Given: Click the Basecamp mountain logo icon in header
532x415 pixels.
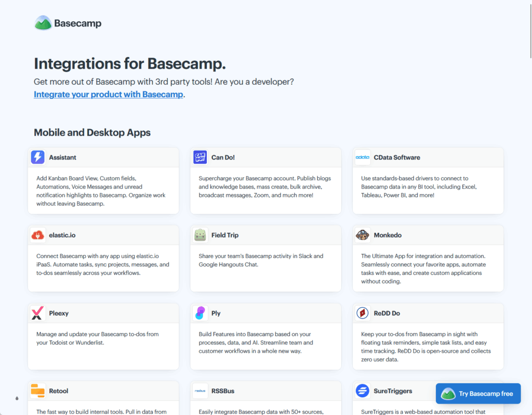Looking at the screenshot, I should 43,23.
